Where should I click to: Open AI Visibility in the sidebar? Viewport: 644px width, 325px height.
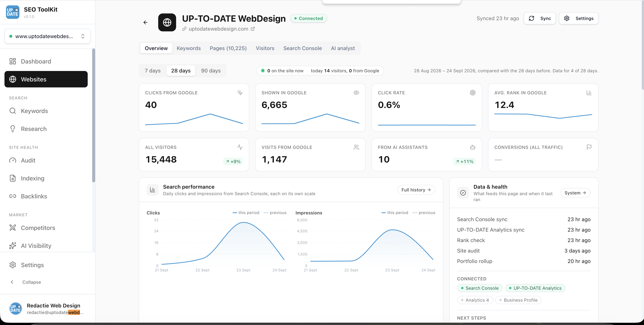tap(46, 246)
